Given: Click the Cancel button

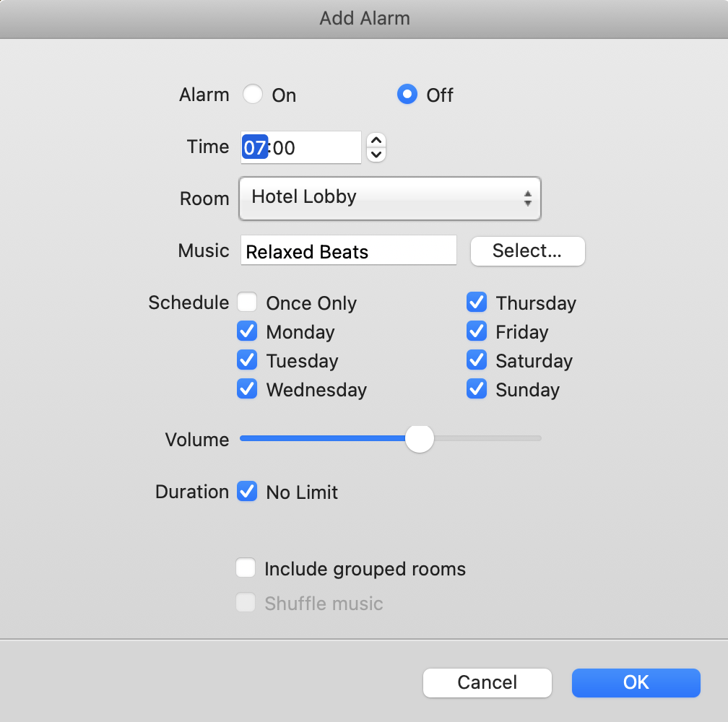Looking at the screenshot, I should [487, 682].
